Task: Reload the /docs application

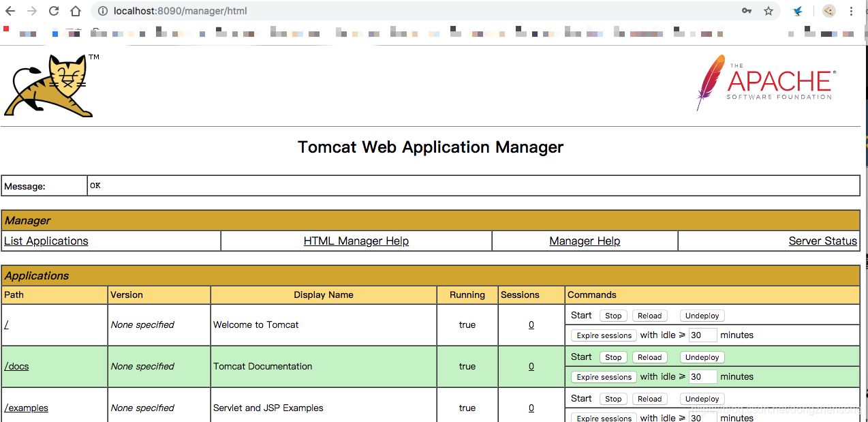Action: pyautogui.click(x=649, y=357)
